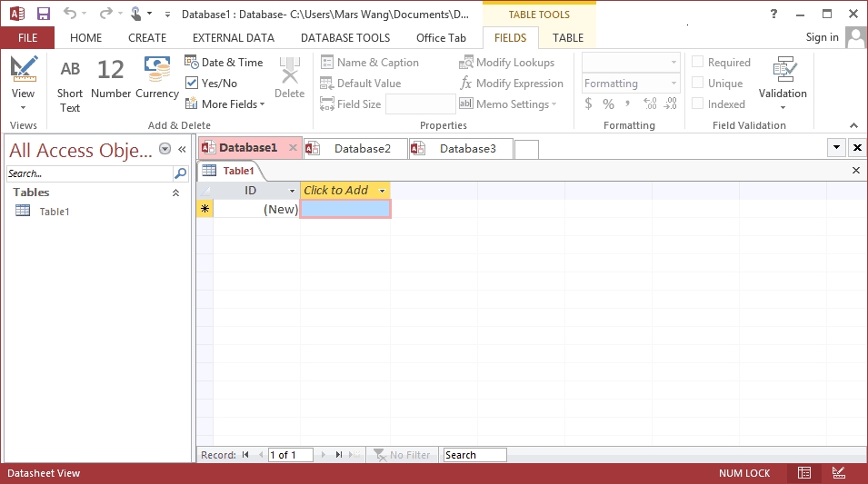Open More Fields dropdown
This screenshot has width=868, height=484.
224,104
